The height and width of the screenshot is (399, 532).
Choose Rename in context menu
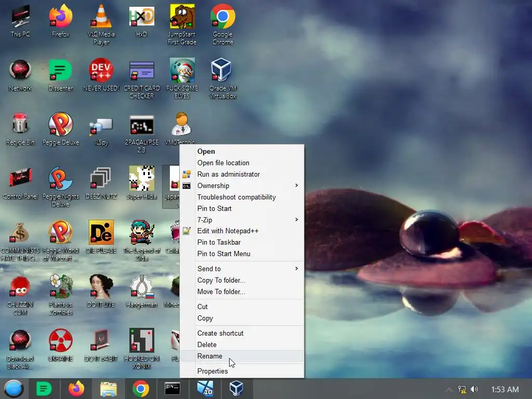242,356
